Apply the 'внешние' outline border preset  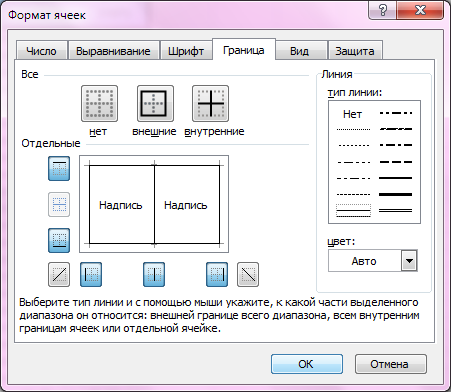[x=155, y=103]
